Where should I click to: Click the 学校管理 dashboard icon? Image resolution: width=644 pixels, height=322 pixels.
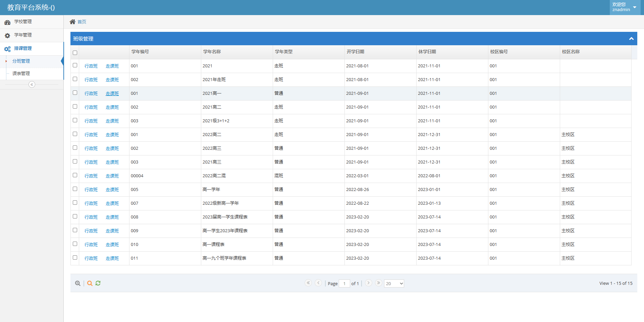(x=7, y=22)
